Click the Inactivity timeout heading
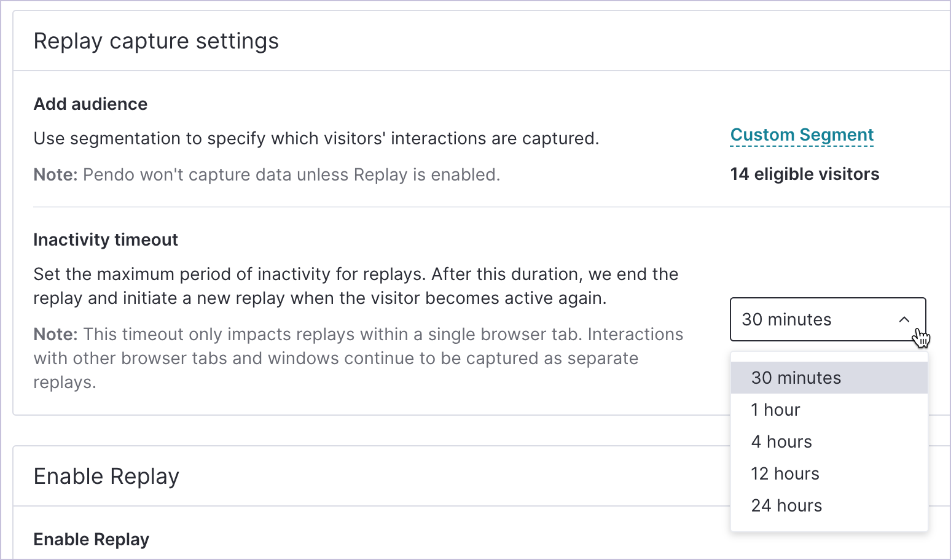 pyautogui.click(x=106, y=239)
